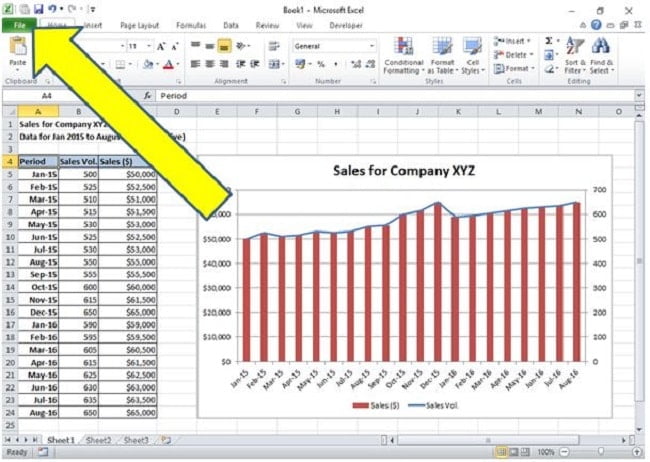Viewport: 650px width, 462px height.
Task: Click the Increase Indent icon
Action: pyautogui.click(x=255, y=64)
